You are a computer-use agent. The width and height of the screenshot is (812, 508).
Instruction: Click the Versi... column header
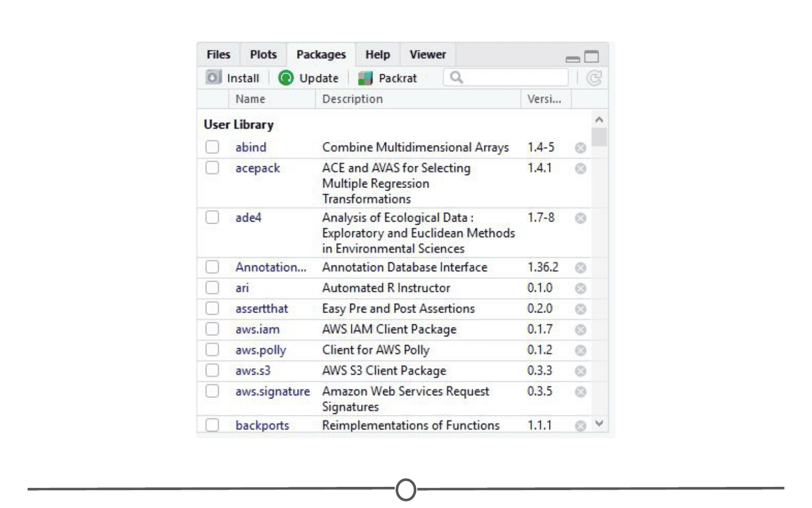[544, 99]
